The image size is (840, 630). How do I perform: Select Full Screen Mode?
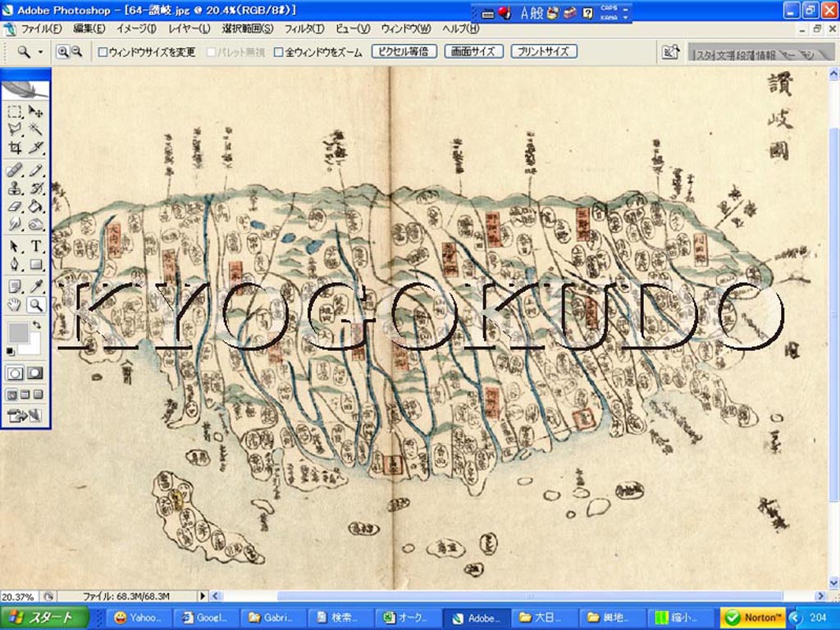coord(38,395)
